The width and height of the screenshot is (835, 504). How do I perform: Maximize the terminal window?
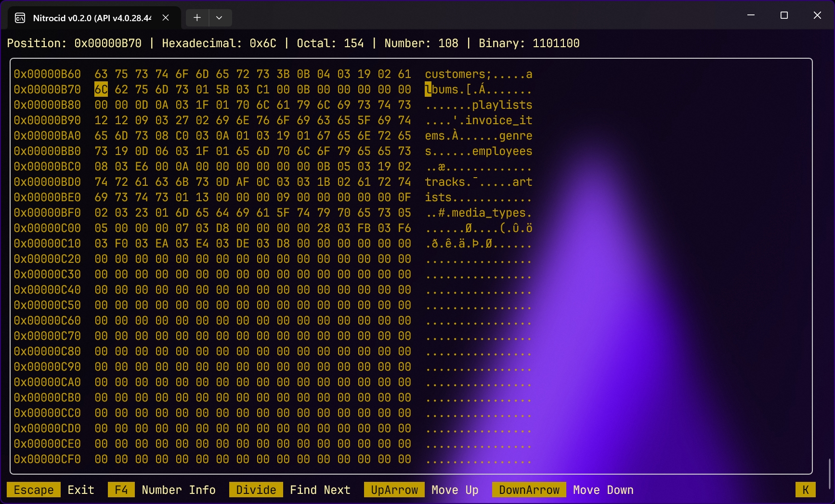[x=784, y=15]
